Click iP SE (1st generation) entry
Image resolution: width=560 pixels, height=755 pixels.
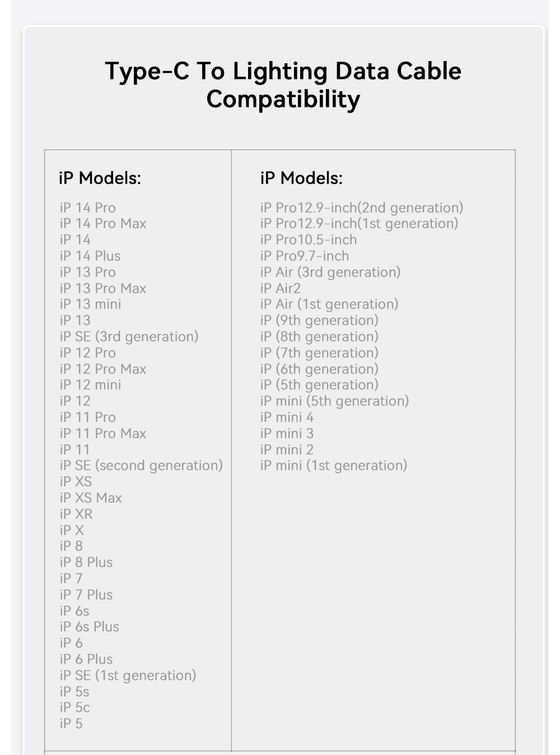128,675
